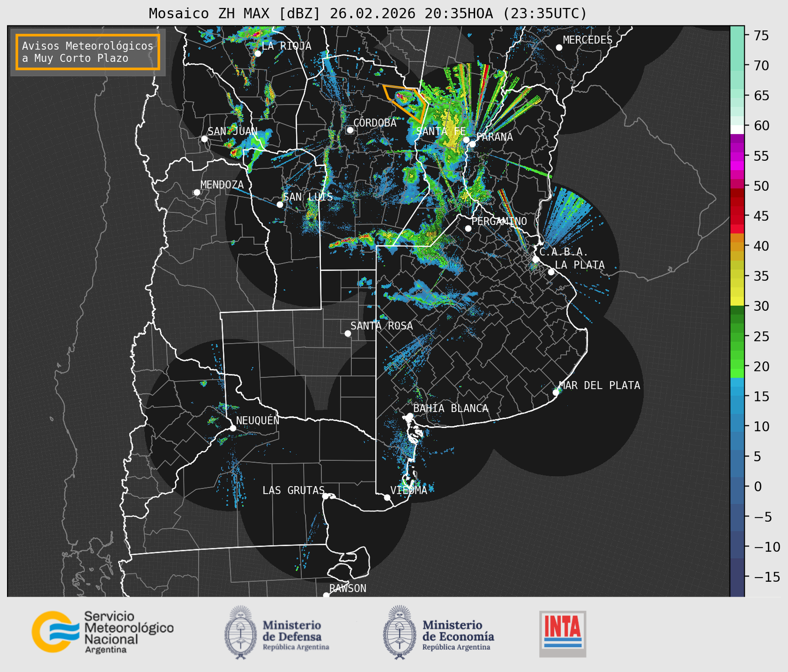This screenshot has width=788, height=672.
Task: Click the C.A.B.A. city label
Action: tap(564, 252)
